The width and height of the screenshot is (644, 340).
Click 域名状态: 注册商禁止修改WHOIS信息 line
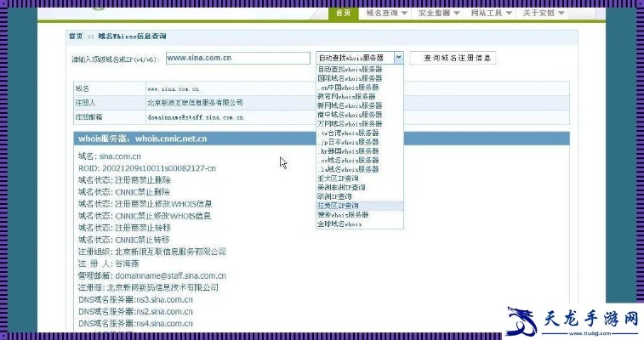[145, 204]
